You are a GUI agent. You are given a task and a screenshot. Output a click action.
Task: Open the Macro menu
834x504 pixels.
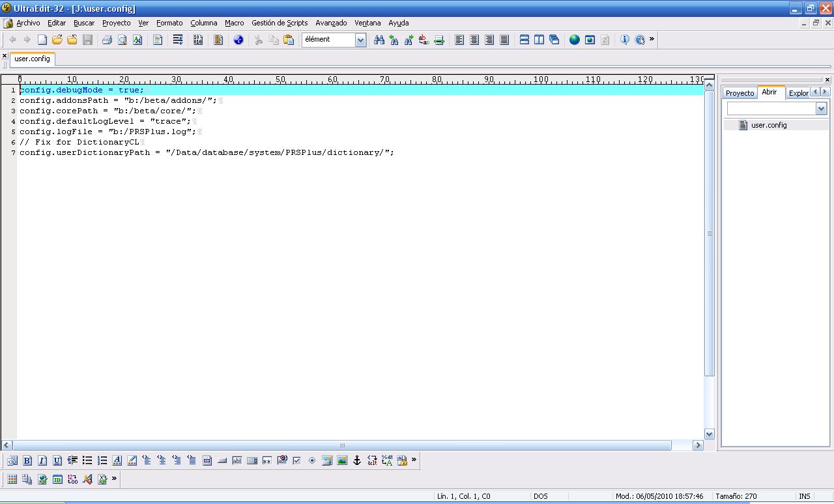235,23
